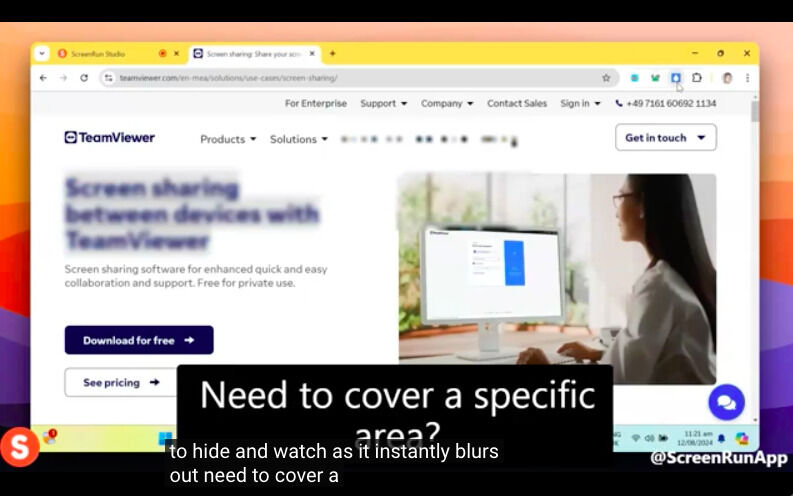
Task: Click the Chrome profile avatar icon
Action: (x=727, y=78)
